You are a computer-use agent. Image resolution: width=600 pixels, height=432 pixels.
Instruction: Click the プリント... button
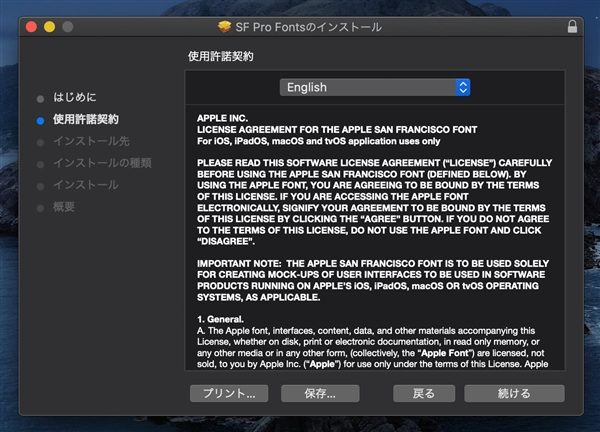click(x=229, y=393)
